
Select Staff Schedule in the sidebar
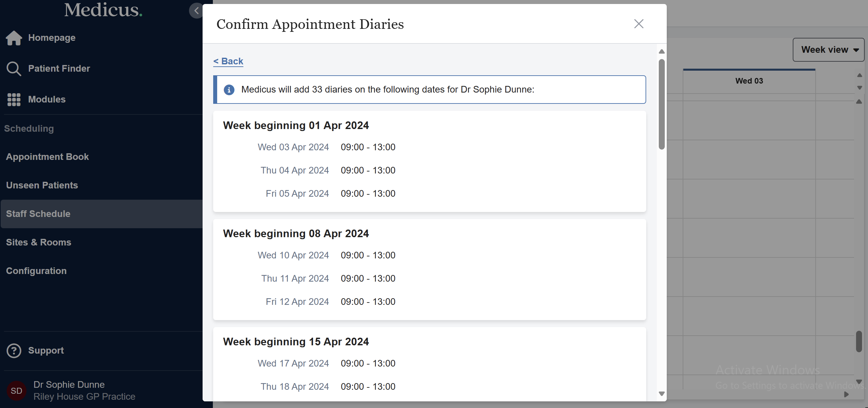pos(38,214)
